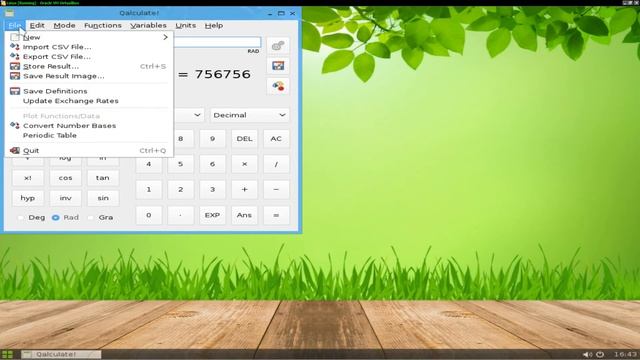The height and width of the screenshot is (360, 640).
Task: Click the DEL keypad button
Action: [244, 139]
